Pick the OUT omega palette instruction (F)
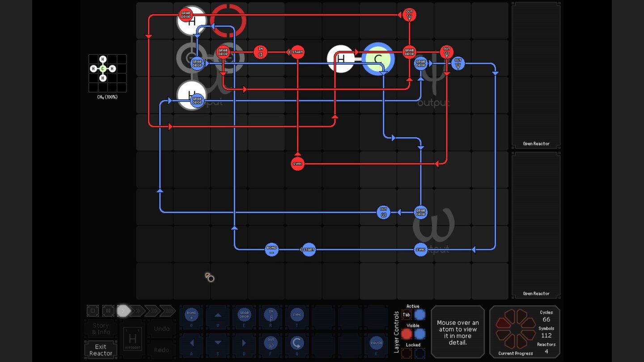Screen dimensions: 644x362 pyautogui.click(x=271, y=345)
